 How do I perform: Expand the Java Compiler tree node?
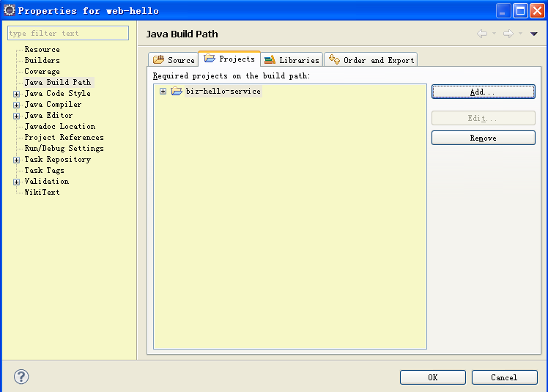click(16, 105)
